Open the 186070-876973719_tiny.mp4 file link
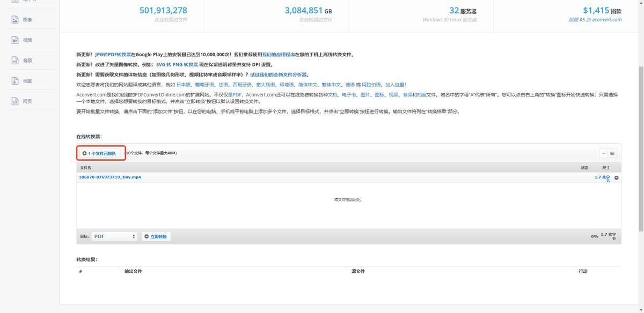644x313 pixels. coord(110,177)
